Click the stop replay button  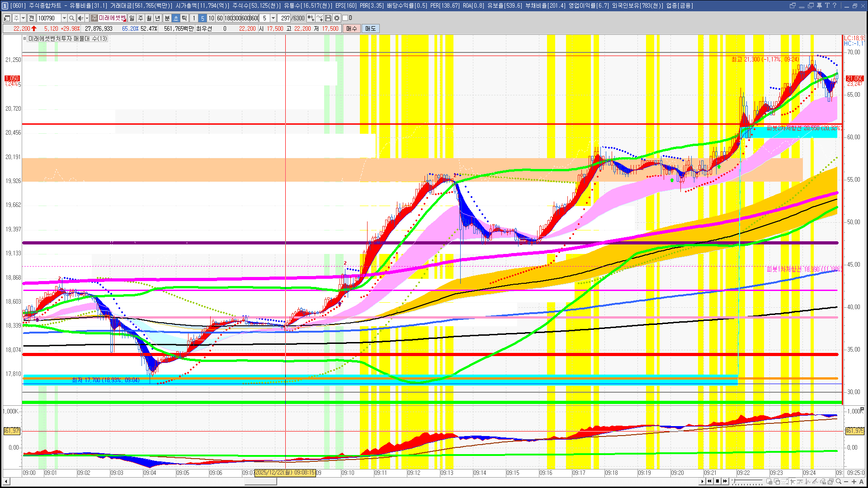click(717, 481)
